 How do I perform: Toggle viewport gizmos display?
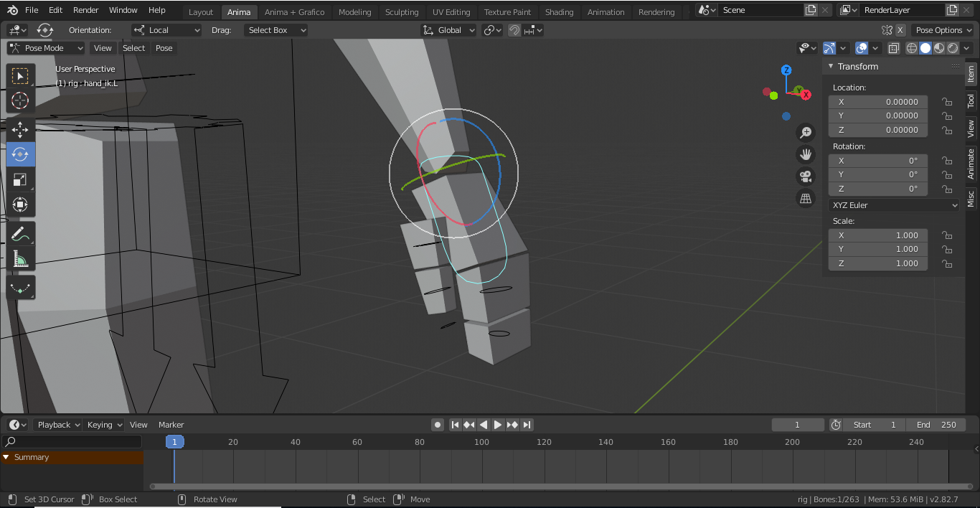pos(829,48)
